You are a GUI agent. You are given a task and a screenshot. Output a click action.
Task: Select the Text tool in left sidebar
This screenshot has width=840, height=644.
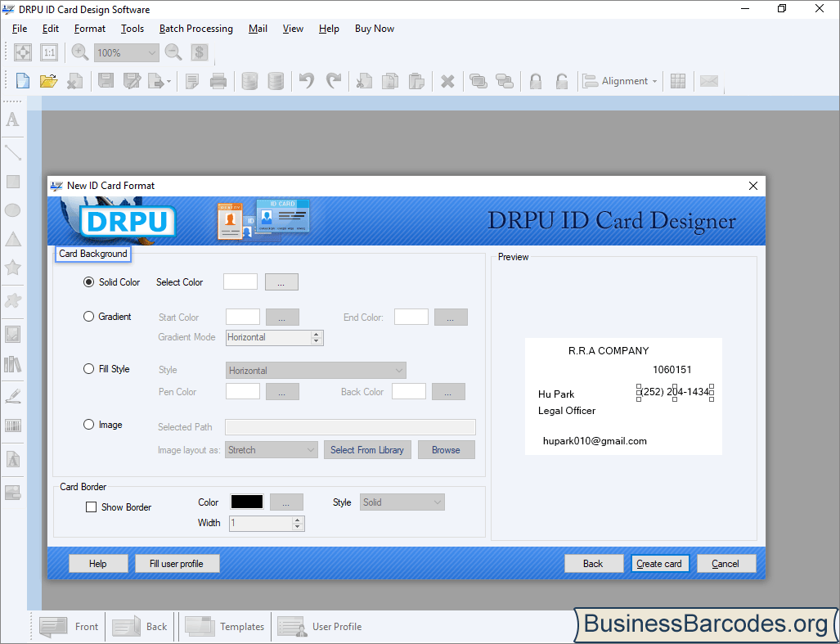(x=13, y=119)
